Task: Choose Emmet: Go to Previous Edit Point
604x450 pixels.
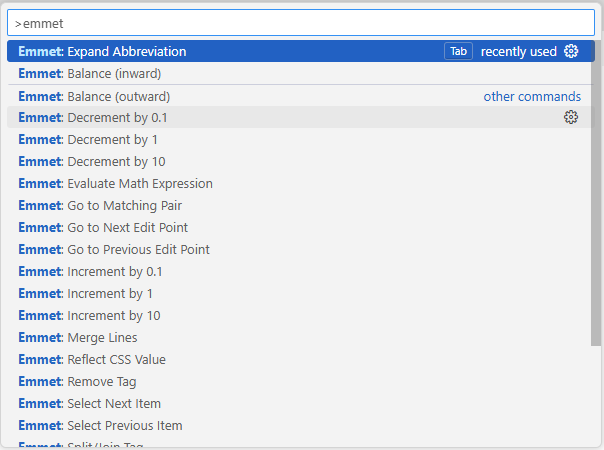Action: click(301, 249)
